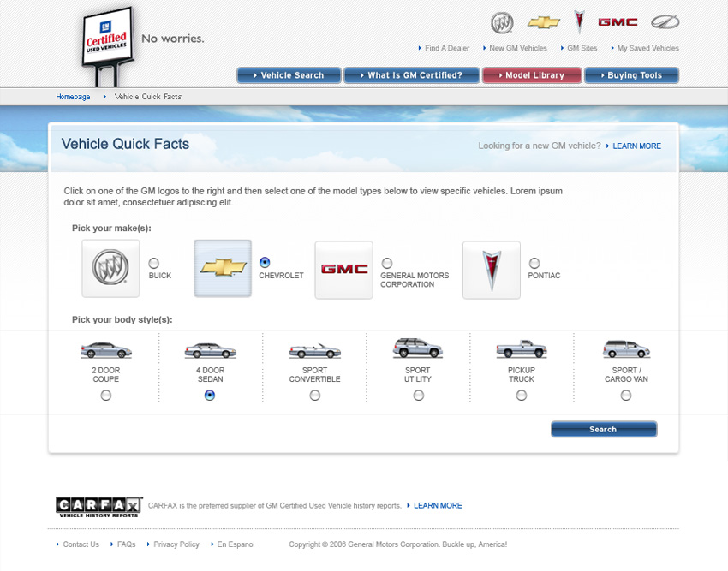Click the "Vehicle Quick Facts" breadcrumb text
728x571 pixels.
pos(148,97)
